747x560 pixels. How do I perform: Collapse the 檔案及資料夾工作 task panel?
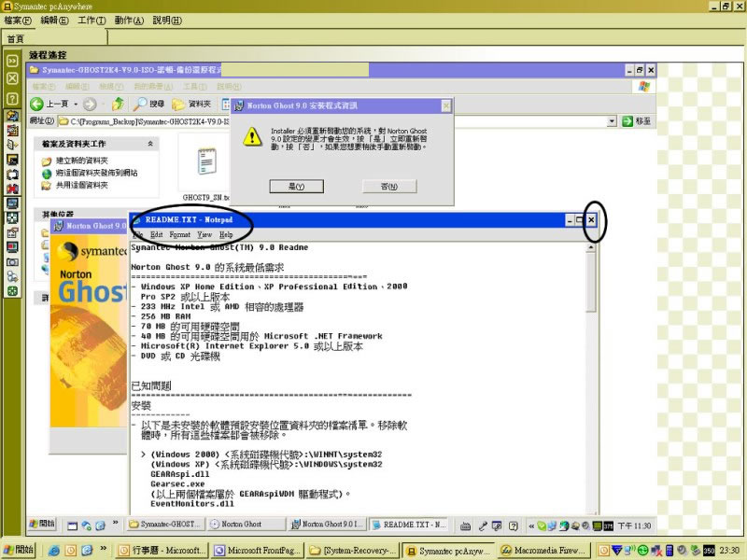(x=150, y=144)
